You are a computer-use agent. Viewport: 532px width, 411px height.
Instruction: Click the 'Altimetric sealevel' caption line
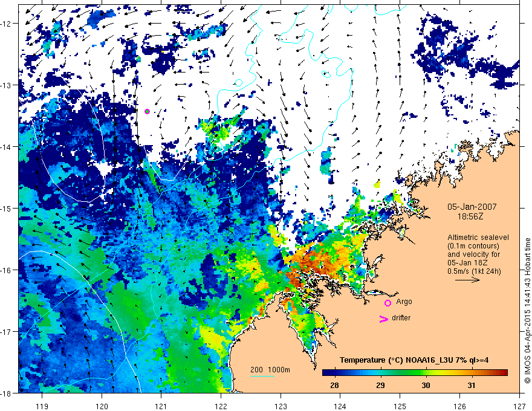coord(478,238)
